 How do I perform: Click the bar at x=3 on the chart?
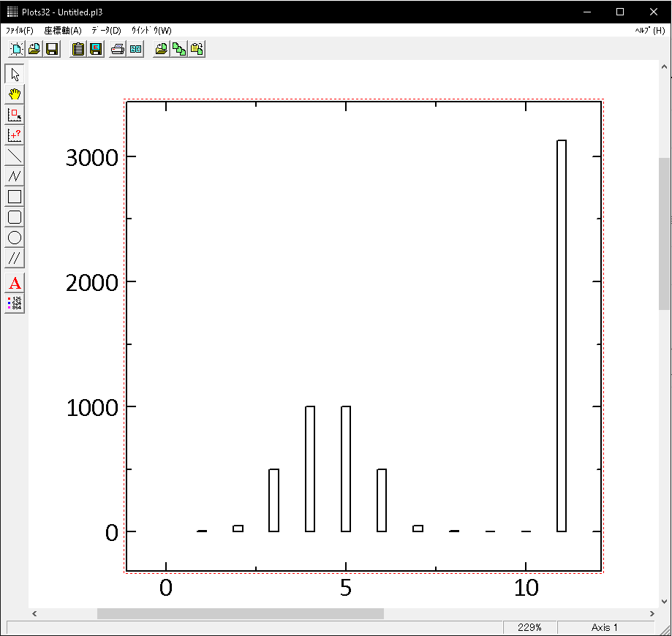274,500
